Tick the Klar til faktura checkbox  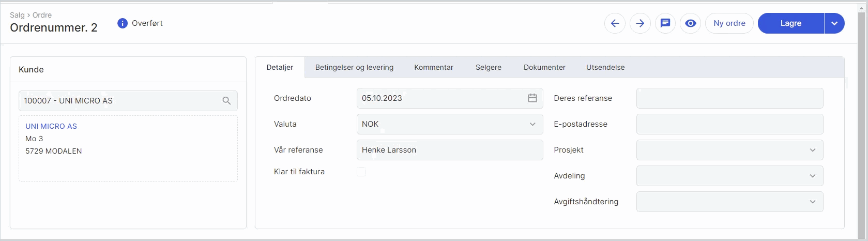pyautogui.click(x=361, y=172)
